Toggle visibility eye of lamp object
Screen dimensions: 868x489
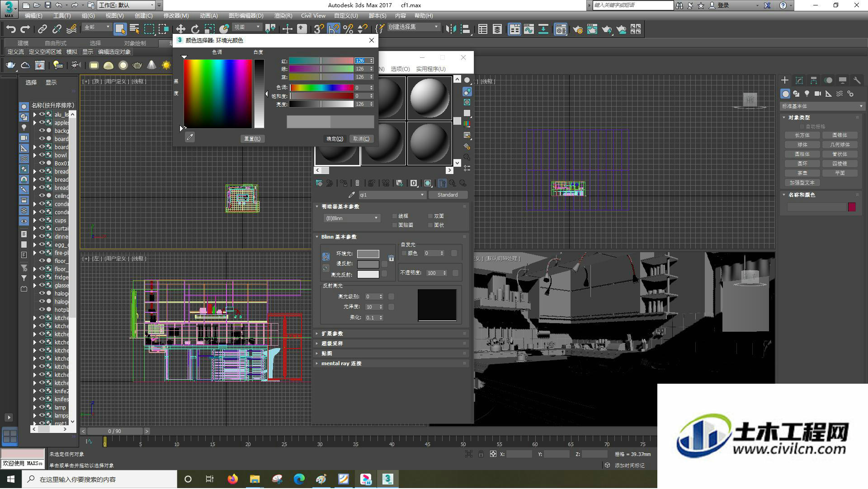[x=42, y=407]
